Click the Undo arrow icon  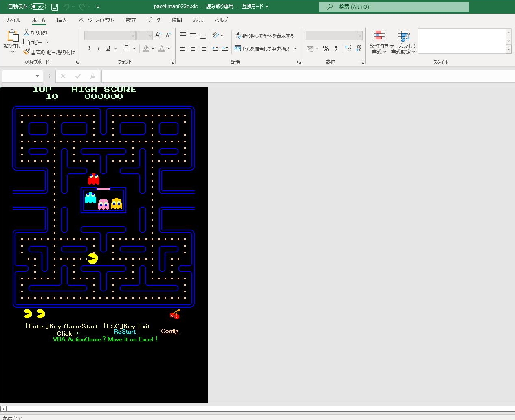pyautogui.click(x=66, y=7)
